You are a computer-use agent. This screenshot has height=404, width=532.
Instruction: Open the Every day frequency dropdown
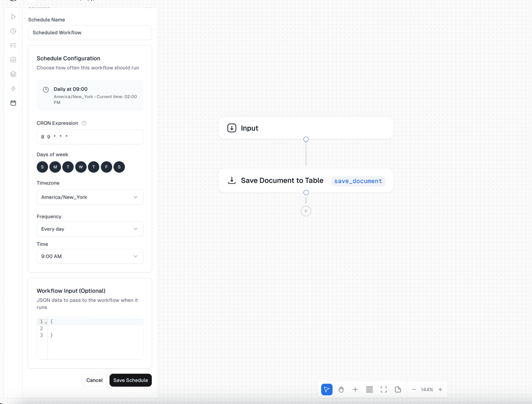(x=90, y=229)
